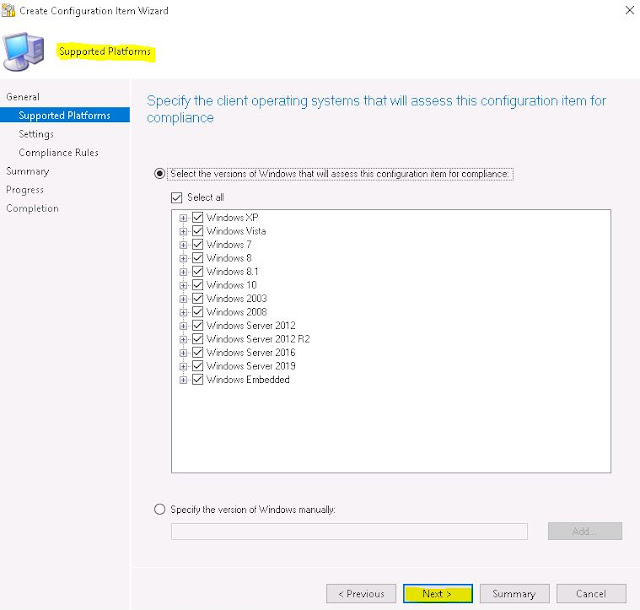Uncheck the Windows Server 2019 checkbox
Viewport: 640px width, 610px height.
click(198, 366)
